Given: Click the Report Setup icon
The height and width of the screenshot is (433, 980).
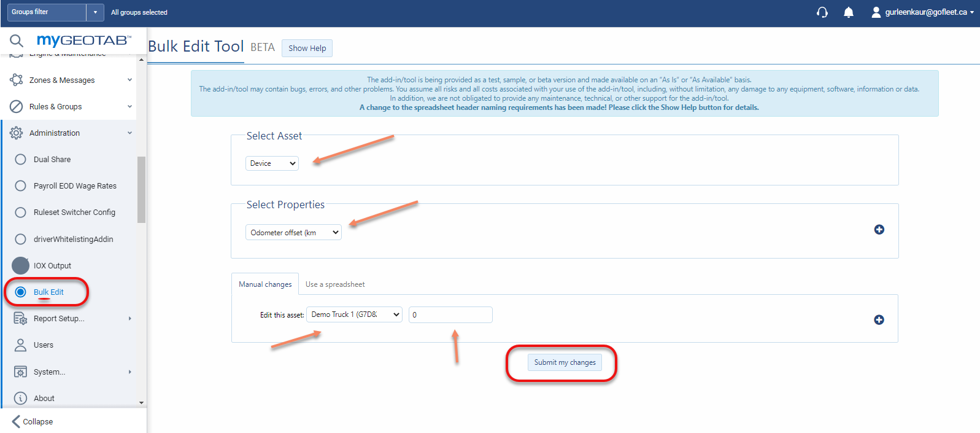Looking at the screenshot, I should 20,318.
